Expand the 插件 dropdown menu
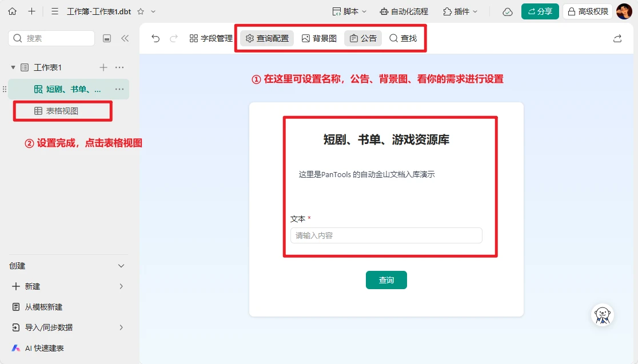 [461, 11]
